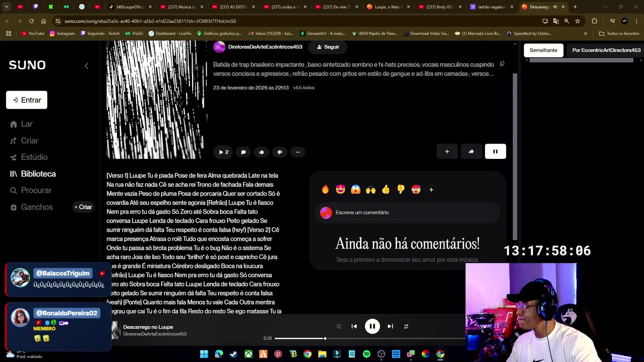Open the browser extensions puzzle icon
This screenshot has width=644, height=362.
point(594,21)
